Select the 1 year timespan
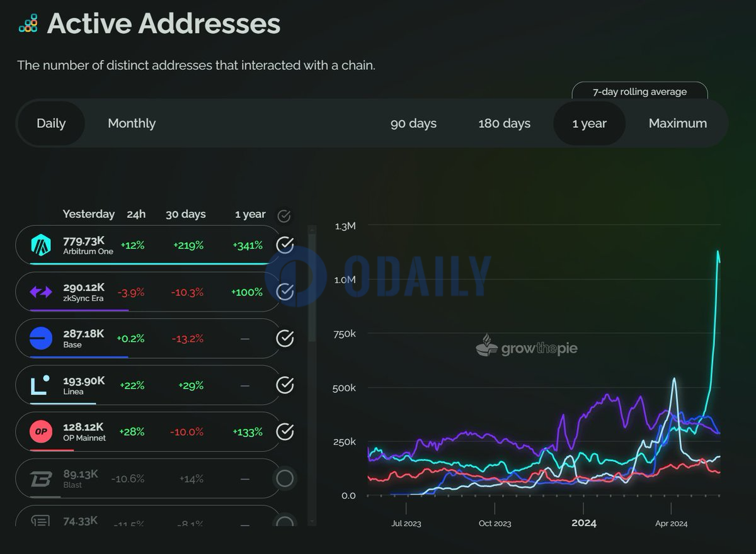 (x=589, y=123)
